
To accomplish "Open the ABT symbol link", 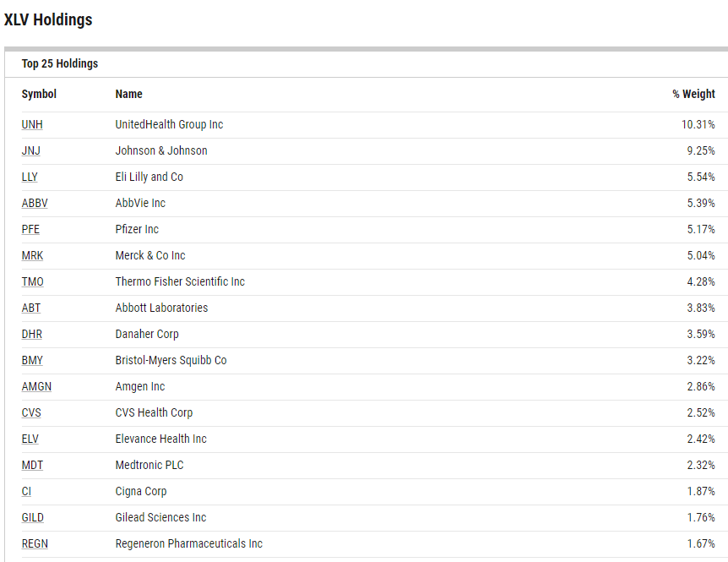I will [x=31, y=308].
